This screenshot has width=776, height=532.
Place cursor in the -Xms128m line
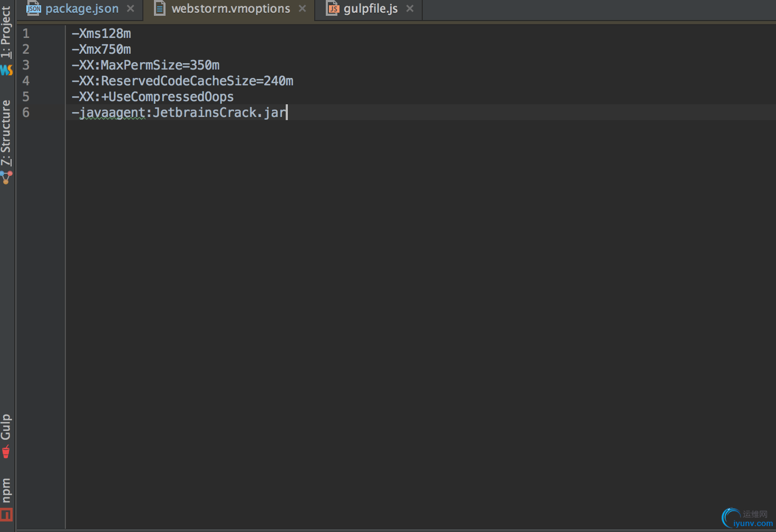(101, 34)
